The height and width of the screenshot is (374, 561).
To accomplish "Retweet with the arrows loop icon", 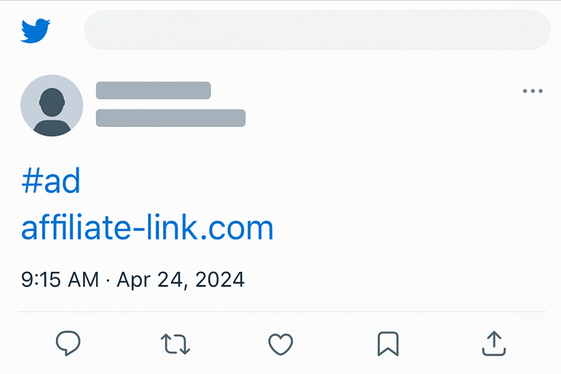I will [175, 344].
